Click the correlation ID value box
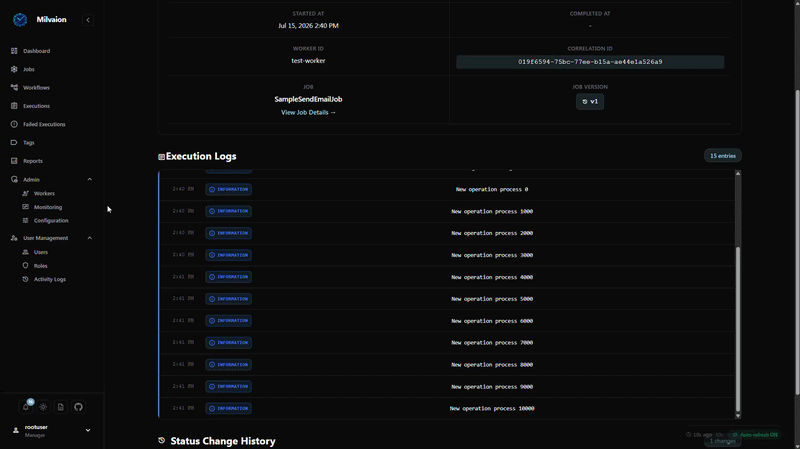800x449 pixels. pos(590,62)
